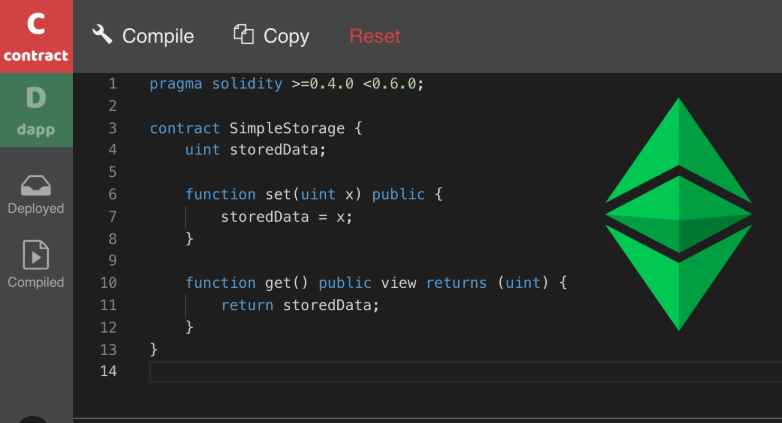
Task: Select the large D letter icon
Action: point(36,98)
